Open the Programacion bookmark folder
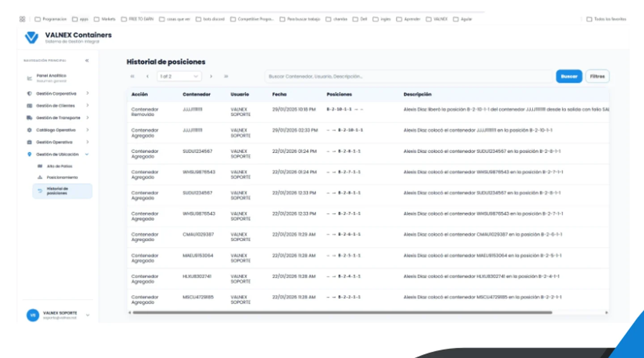 (51, 19)
